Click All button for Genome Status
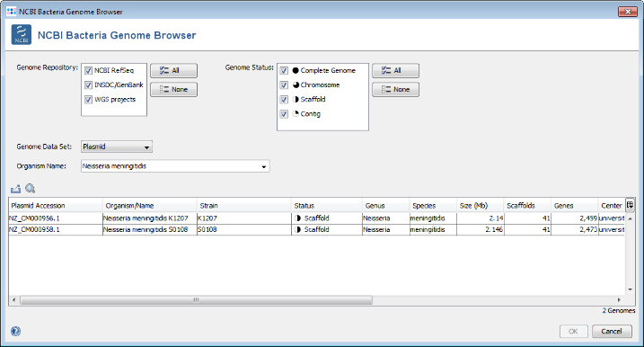644x347 pixels. (x=395, y=70)
